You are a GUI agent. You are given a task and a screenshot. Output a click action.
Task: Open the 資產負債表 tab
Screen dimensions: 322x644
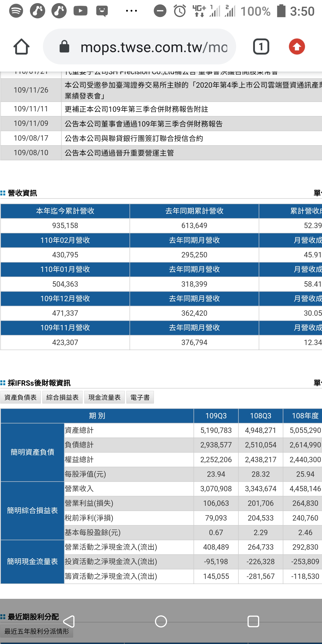(x=21, y=397)
